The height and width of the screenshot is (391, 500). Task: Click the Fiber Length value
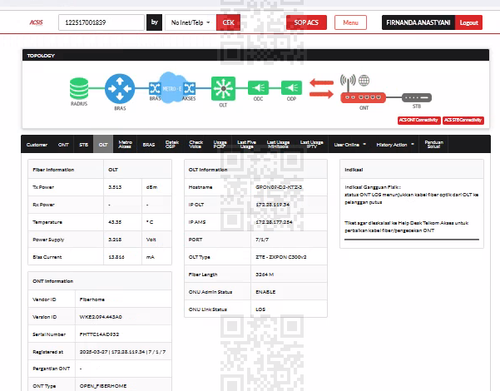click(265, 275)
